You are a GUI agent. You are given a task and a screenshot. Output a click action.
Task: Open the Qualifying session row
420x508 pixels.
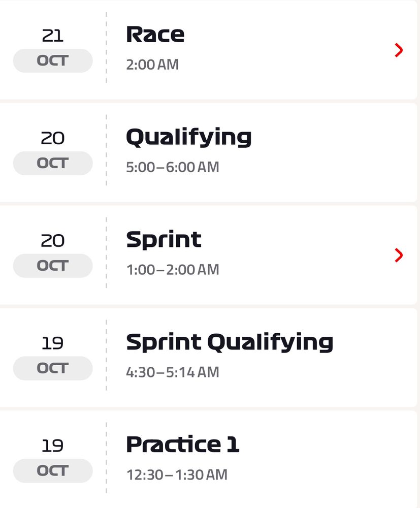pyautogui.click(x=208, y=152)
